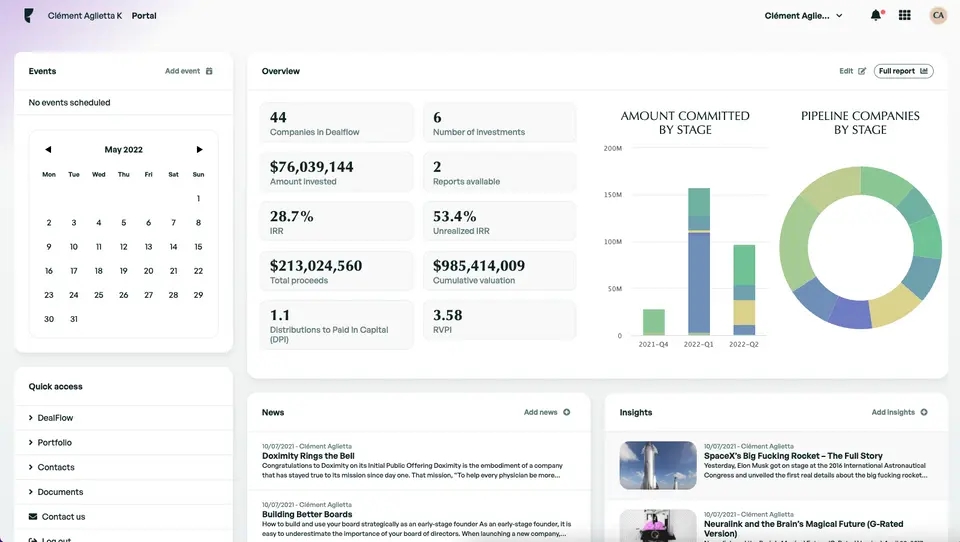
Task: Go to next month in calendar
Action: 199,149
